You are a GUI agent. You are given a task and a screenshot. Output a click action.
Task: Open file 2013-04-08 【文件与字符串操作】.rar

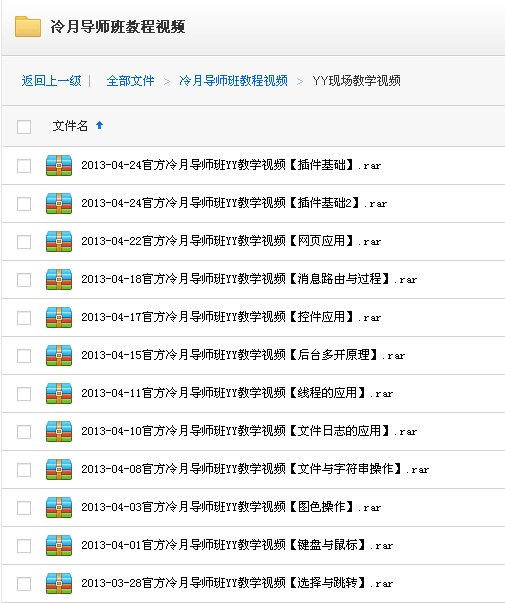click(255, 469)
